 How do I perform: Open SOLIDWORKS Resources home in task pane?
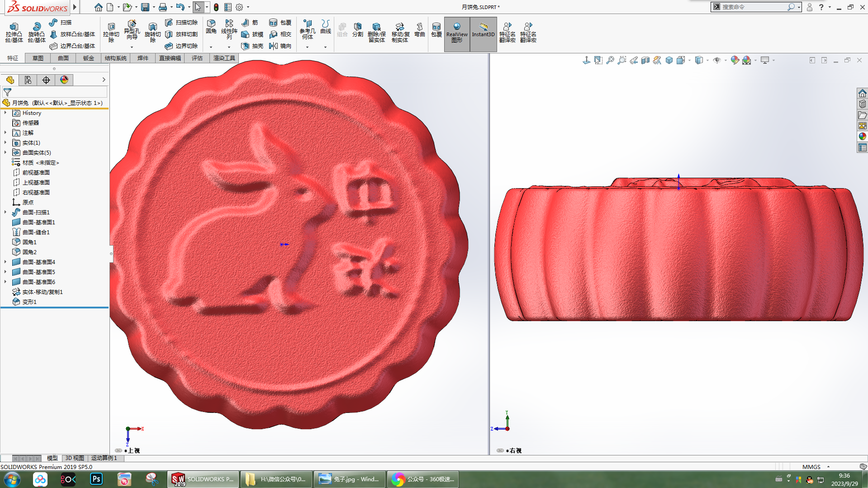[x=863, y=93]
